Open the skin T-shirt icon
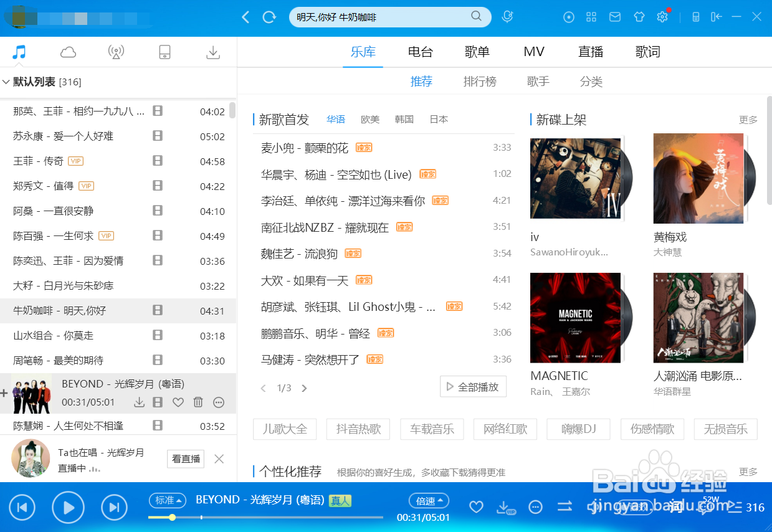The height and width of the screenshot is (532, 772). pos(639,17)
